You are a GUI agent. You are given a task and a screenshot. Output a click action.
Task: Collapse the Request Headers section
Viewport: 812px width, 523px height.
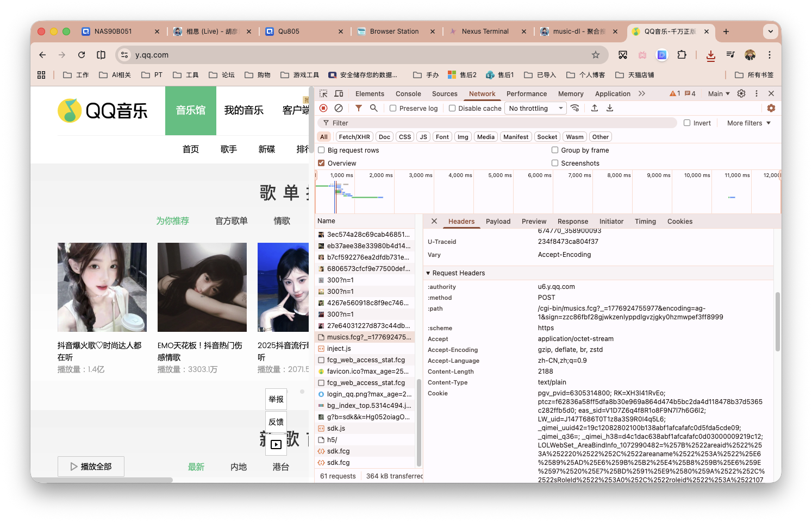(x=428, y=273)
